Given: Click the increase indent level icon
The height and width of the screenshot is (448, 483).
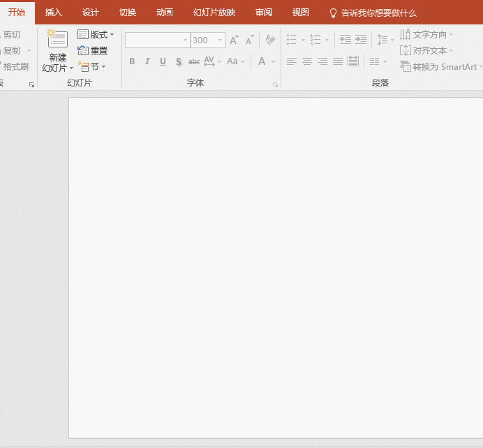Looking at the screenshot, I should (x=360, y=40).
